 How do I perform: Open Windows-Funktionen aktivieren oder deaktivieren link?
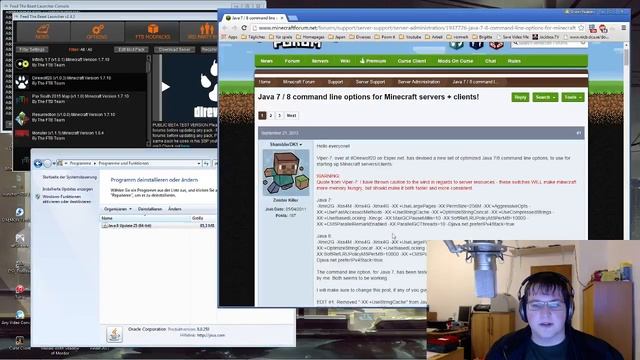(67, 199)
